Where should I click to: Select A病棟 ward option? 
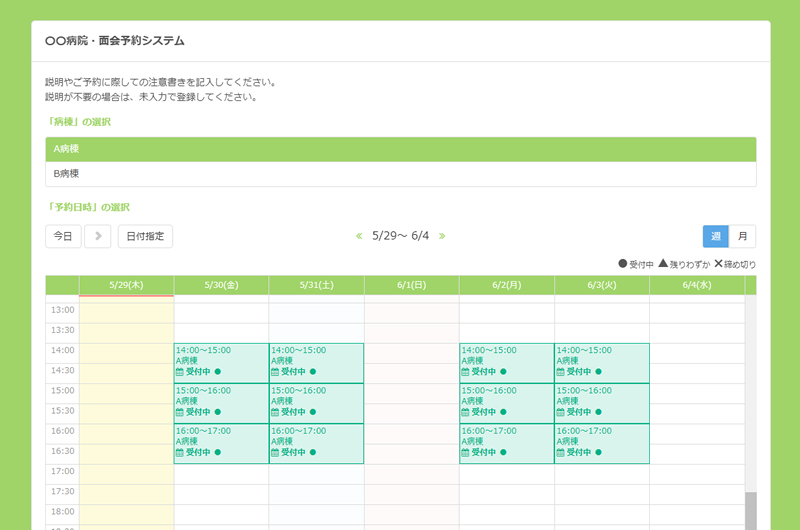pyautogui.click(x=400, y=149)
